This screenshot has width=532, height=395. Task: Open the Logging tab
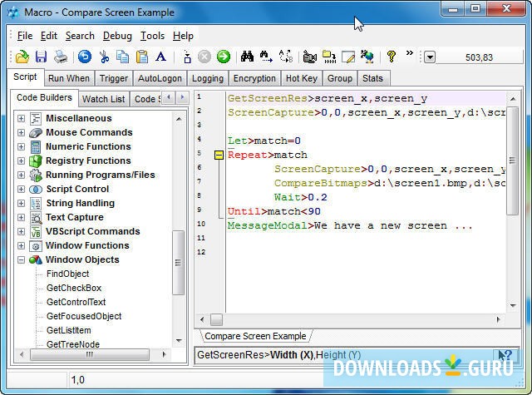pyautogui.click(x=208, y=78)
